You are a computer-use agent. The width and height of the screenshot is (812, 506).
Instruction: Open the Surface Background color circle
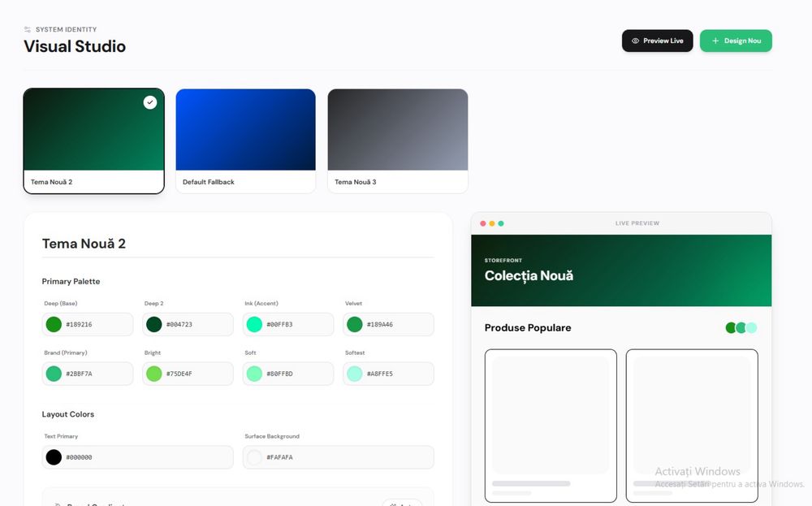tap(254, 457)
